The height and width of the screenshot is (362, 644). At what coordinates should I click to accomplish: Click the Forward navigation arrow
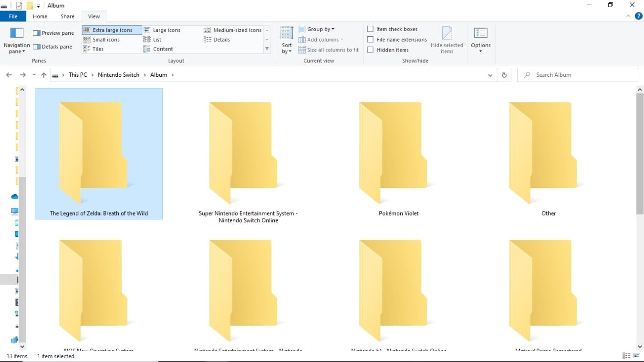(x=22, y=75)
